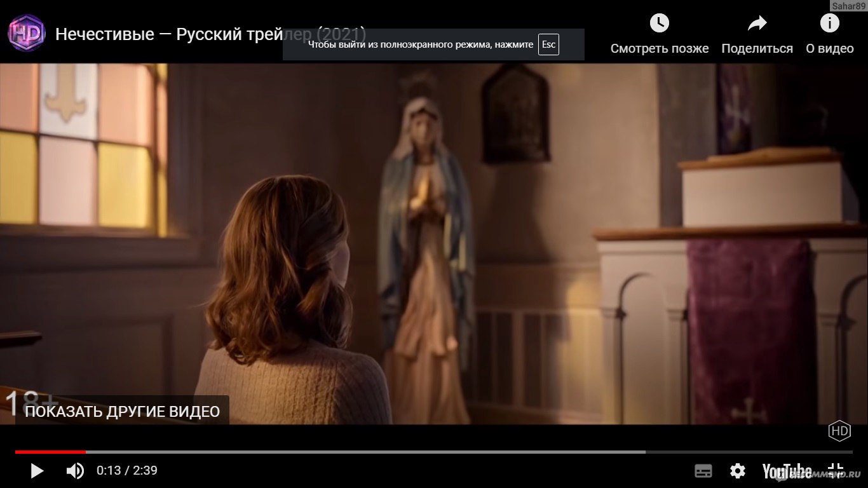Click the Share arrow icon
The image size is (868, 488).
[x=757, y=24]
